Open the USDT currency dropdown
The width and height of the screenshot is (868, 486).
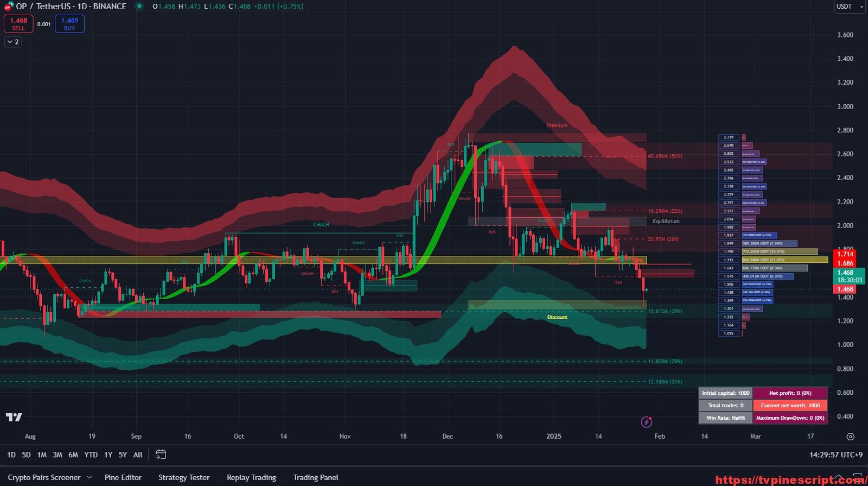849,7
